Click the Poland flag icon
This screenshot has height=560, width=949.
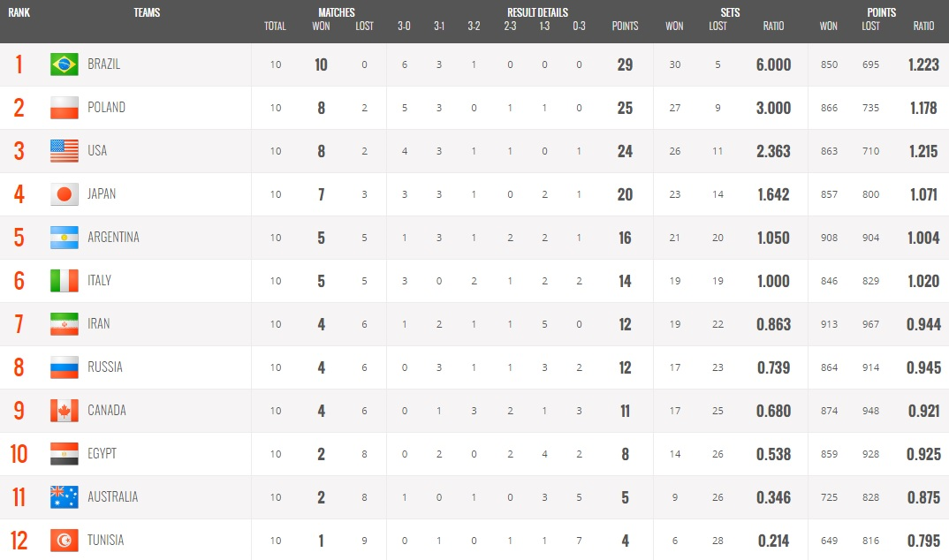[x=65, y=108]
